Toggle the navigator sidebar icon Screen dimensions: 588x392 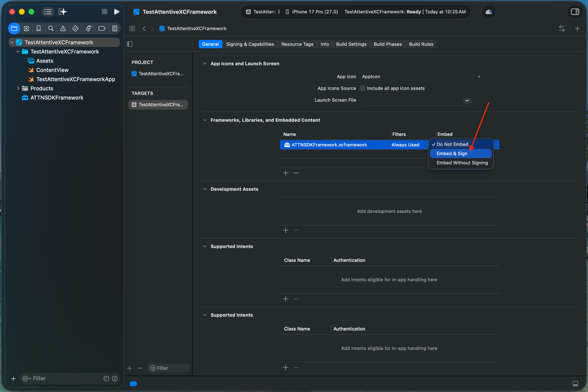click(x=48, y=12)
